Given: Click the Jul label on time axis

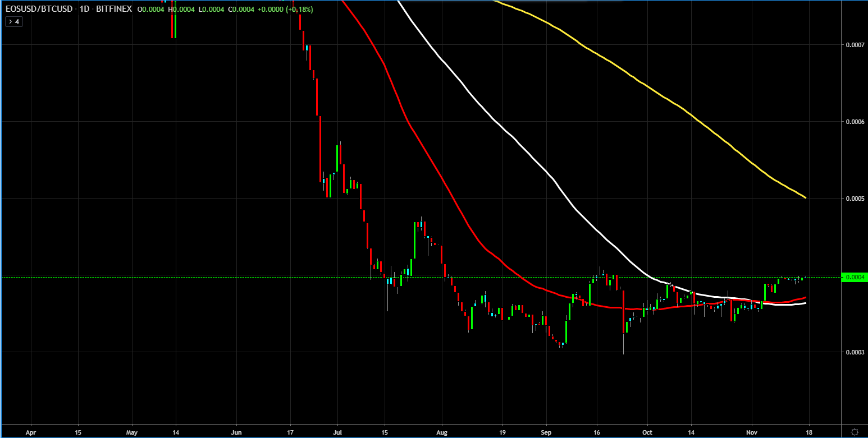Looking at the screenshot, I should click(x=337, y=432).
